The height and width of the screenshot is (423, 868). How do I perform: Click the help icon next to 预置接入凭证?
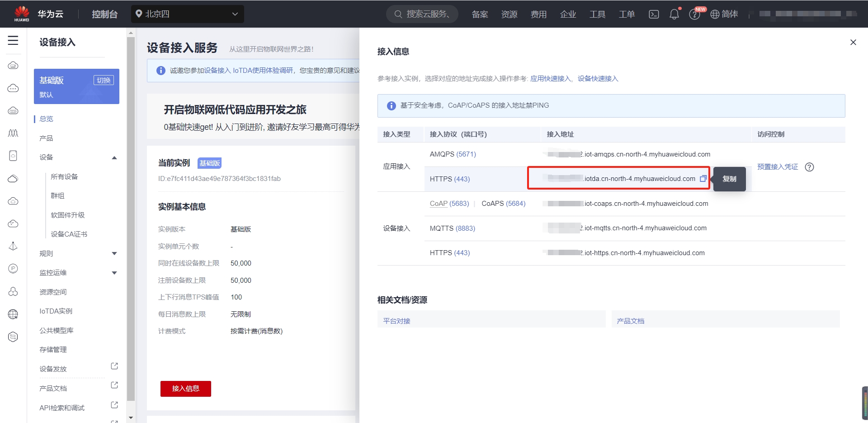click(809, 167)
